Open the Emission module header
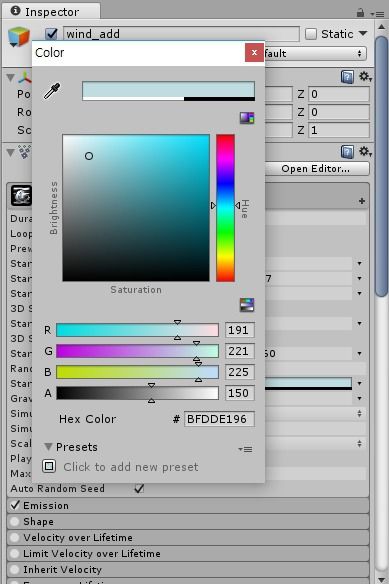The width and height of the screenshot is (389, 584). (x=188, y=505)
